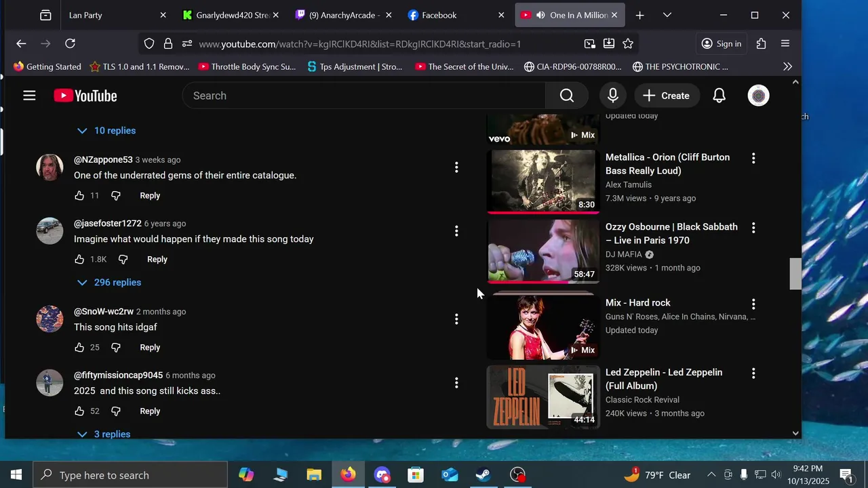Open options menu for @SnoW-wc2rw comment

coord(456,319)
